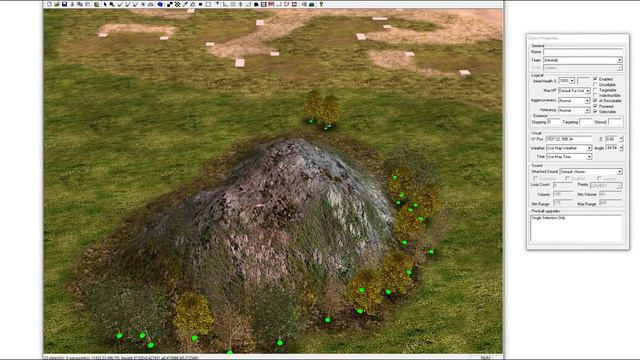The width and height of the screenshot is (640, 360).
Task: Click the Stopping distance field
Action: 554,122
